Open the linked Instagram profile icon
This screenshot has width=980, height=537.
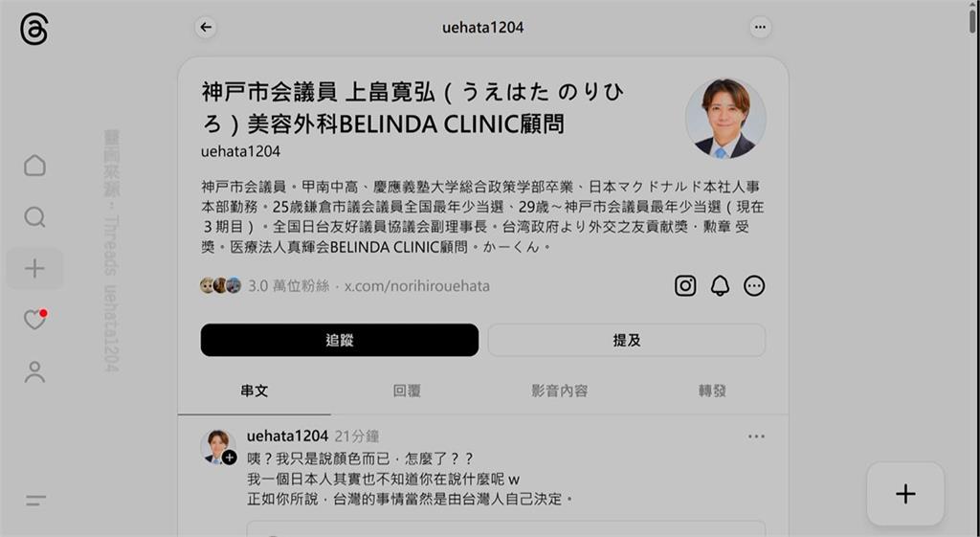click(685, 285)
